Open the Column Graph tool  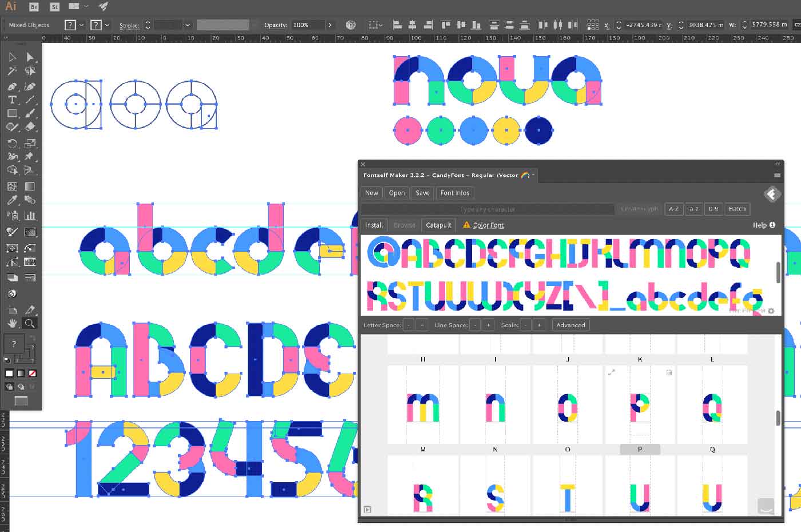30,216
